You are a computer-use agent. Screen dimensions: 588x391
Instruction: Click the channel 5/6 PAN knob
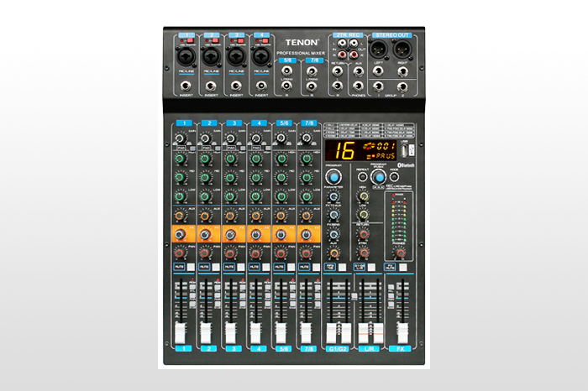pyautogui.click(x=282, y=252)
